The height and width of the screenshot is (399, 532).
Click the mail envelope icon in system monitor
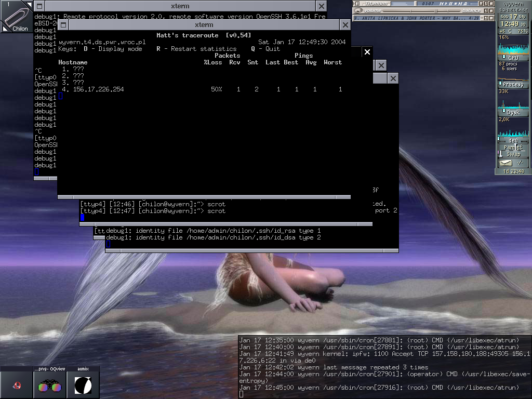point(506,163)
